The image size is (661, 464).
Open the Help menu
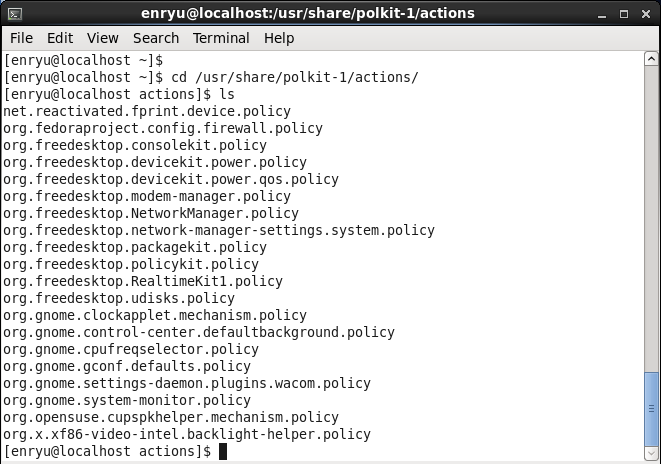tap(279, 38)
